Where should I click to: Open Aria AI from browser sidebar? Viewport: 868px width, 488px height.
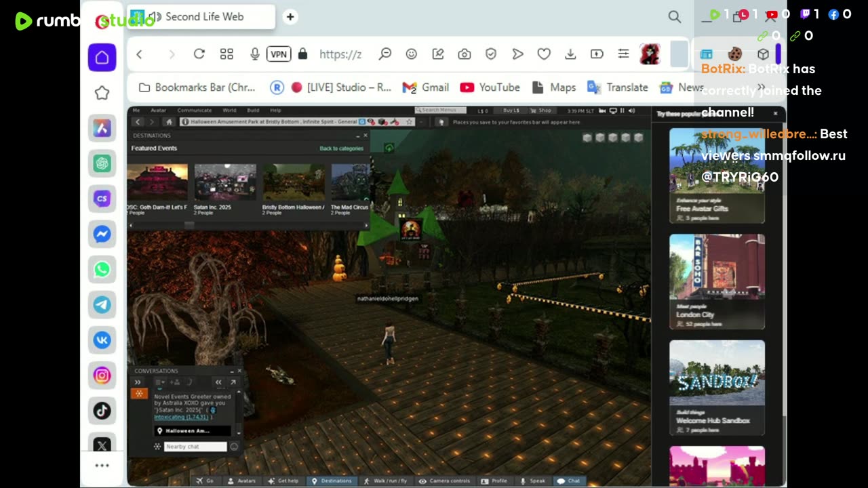tap(102, 128)
